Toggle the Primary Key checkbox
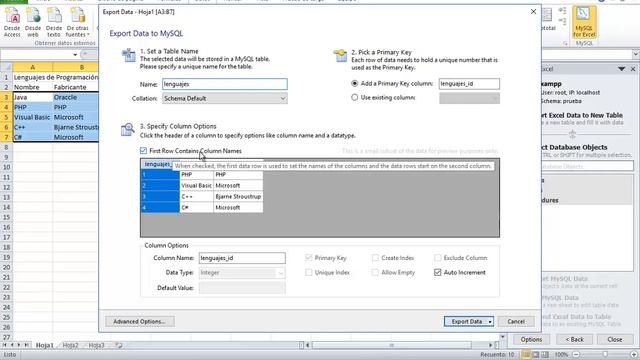 coord(309,258)
